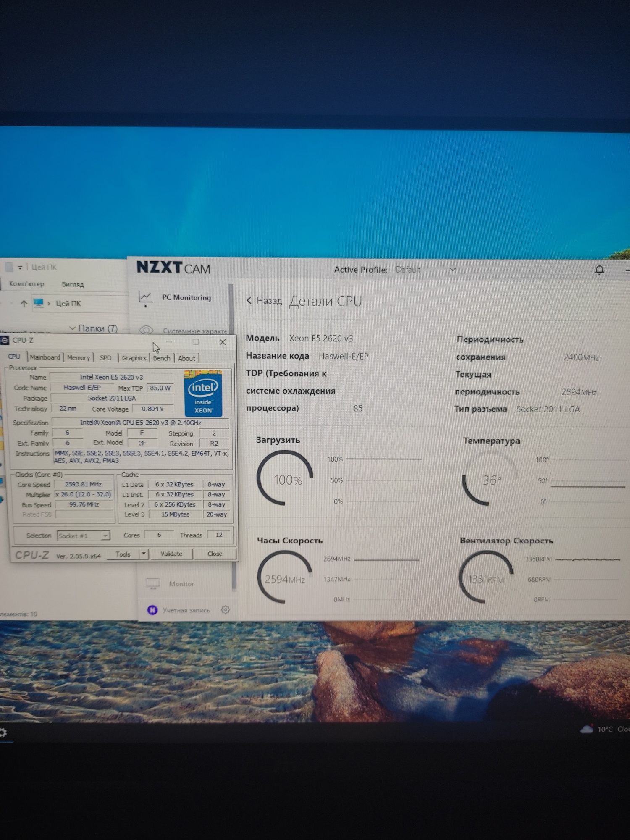This screenshot has height=840, width=630.
Task: Open the Socket #1 selection dropdown
Action: (83, 536)
